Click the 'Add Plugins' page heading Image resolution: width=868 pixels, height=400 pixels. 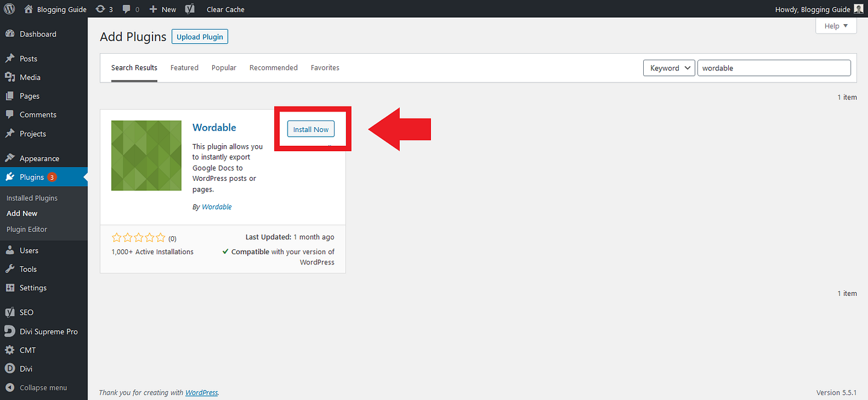tap(133, 37)
